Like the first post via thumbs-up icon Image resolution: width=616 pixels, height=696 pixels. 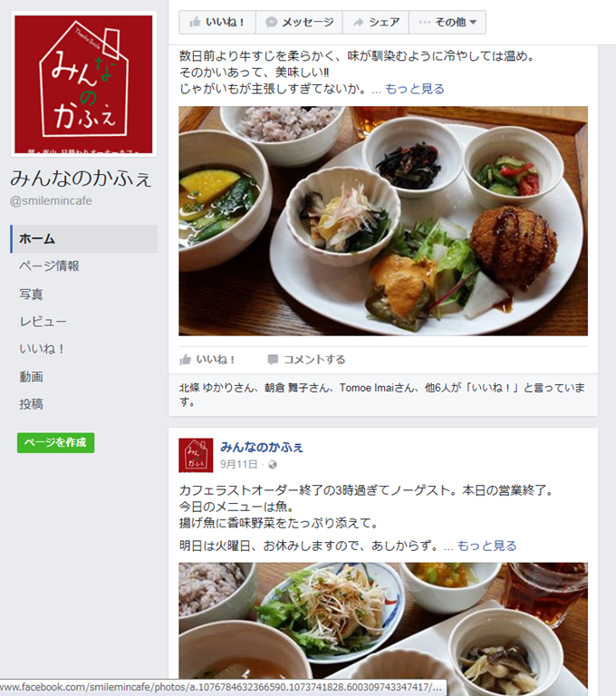[185, 360]
